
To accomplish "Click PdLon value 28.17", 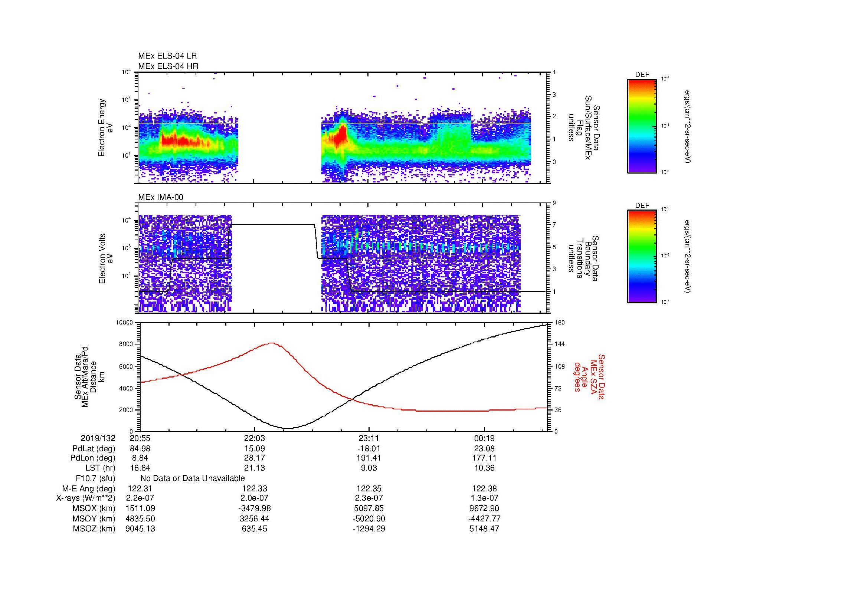I will point(255,458).
